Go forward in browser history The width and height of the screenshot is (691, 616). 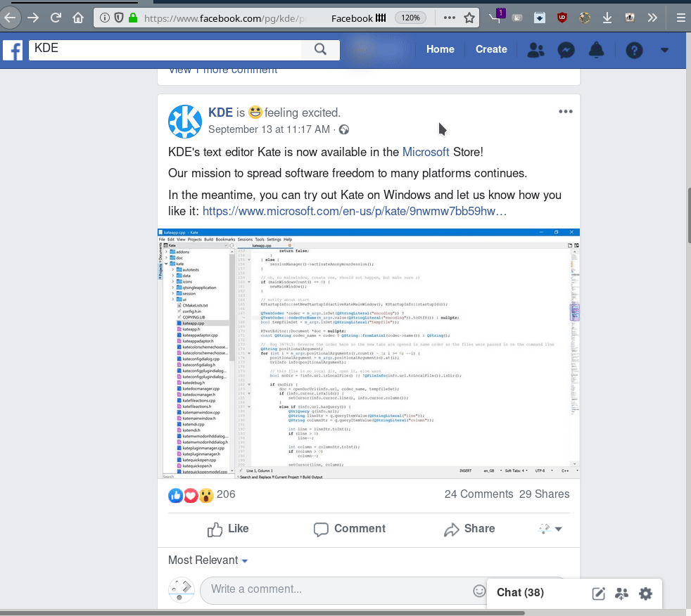pyautogui.click(x=33, y=18)
